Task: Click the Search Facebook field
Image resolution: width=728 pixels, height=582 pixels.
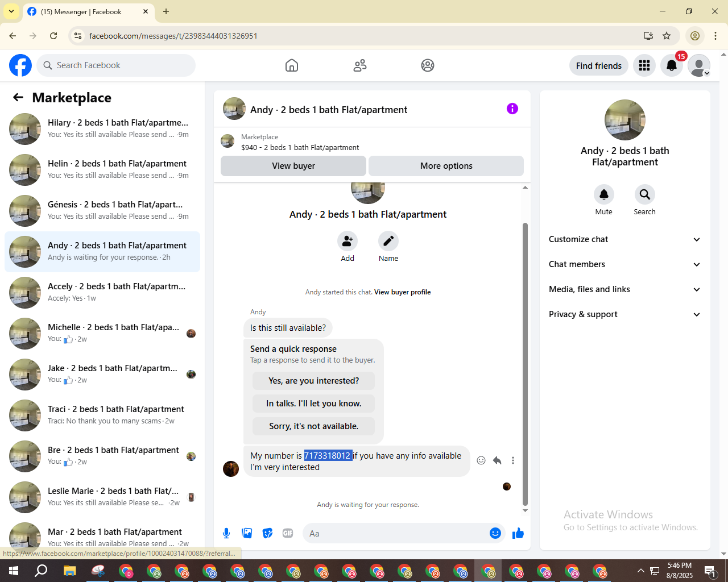Action: coord(116,65)
